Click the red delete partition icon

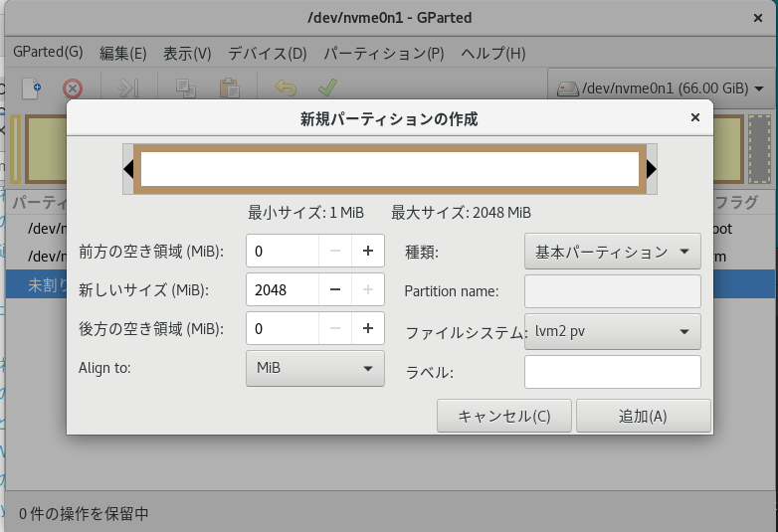click(73, 88)
